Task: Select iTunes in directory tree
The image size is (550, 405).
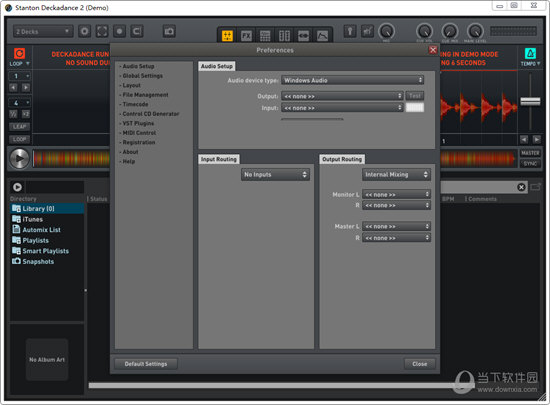Action: coord(33,219)
